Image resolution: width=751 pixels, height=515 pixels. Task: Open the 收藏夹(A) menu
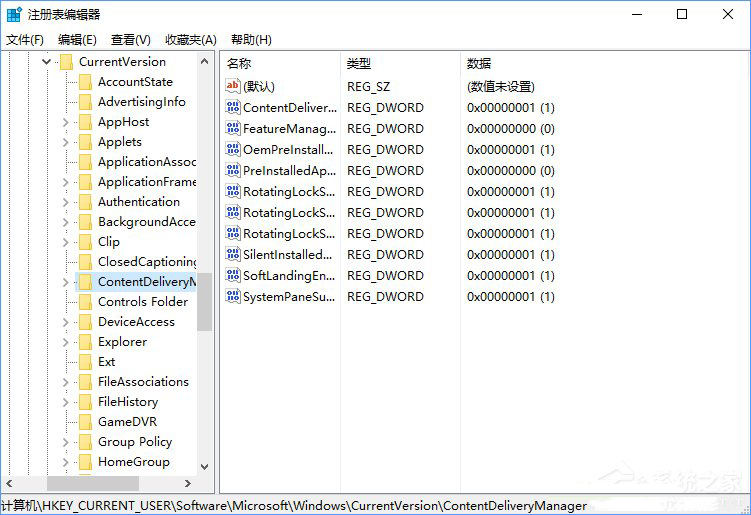coord(191,40)
